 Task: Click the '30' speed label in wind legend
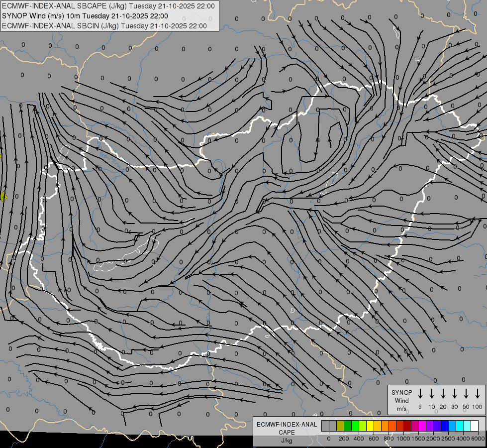454,407
